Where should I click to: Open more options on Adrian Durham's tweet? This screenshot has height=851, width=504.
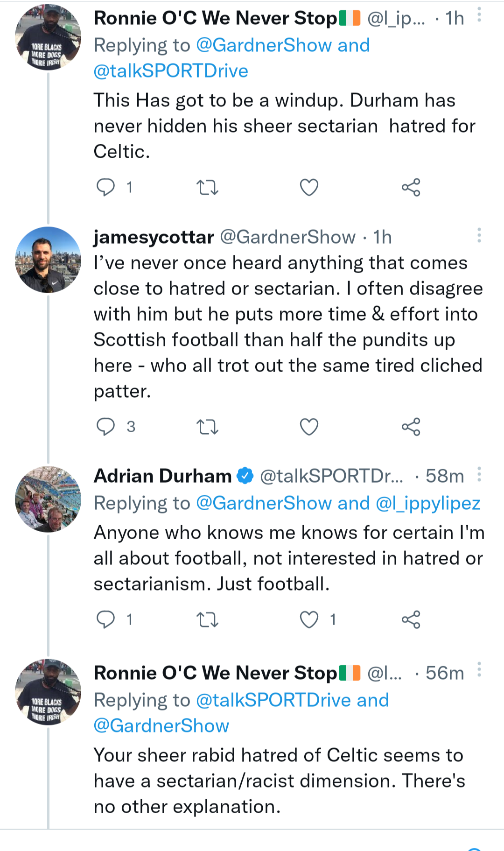click(479, 474)
